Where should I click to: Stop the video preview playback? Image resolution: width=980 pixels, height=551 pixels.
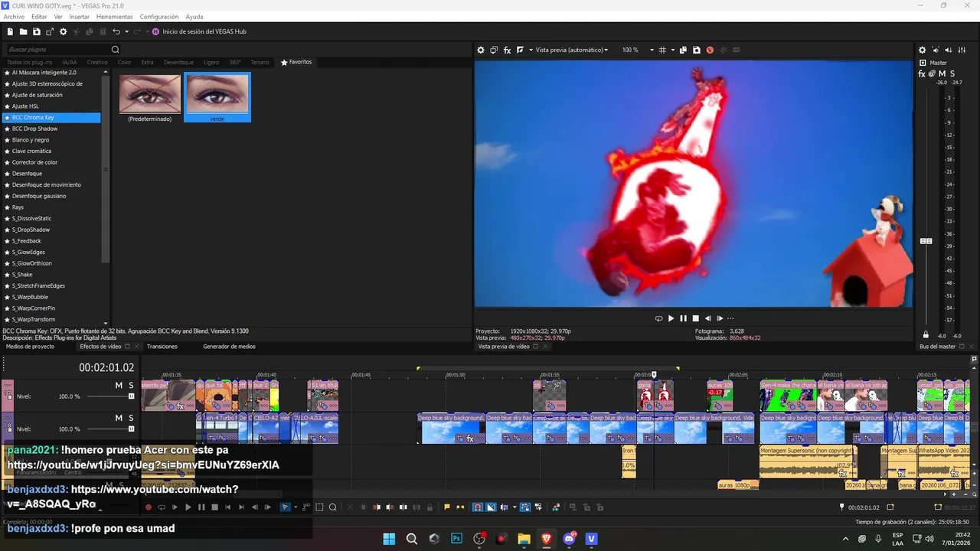[x=695, y=318]
